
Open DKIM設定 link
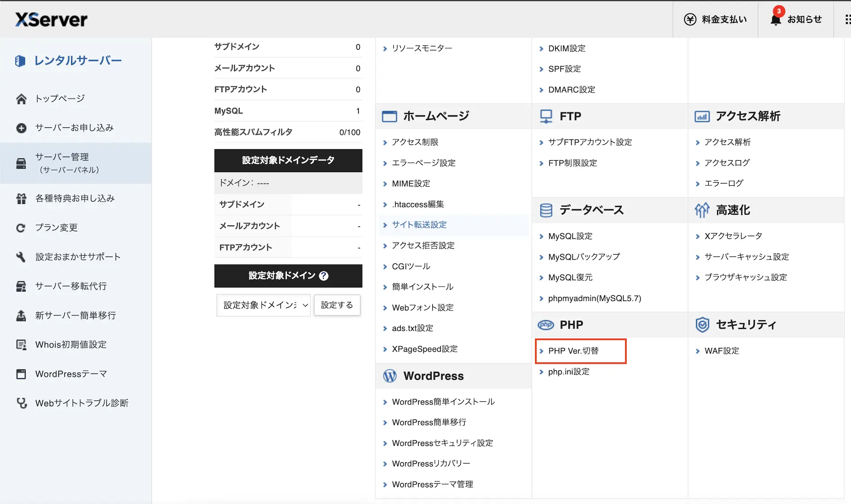[x=567, y=48]
